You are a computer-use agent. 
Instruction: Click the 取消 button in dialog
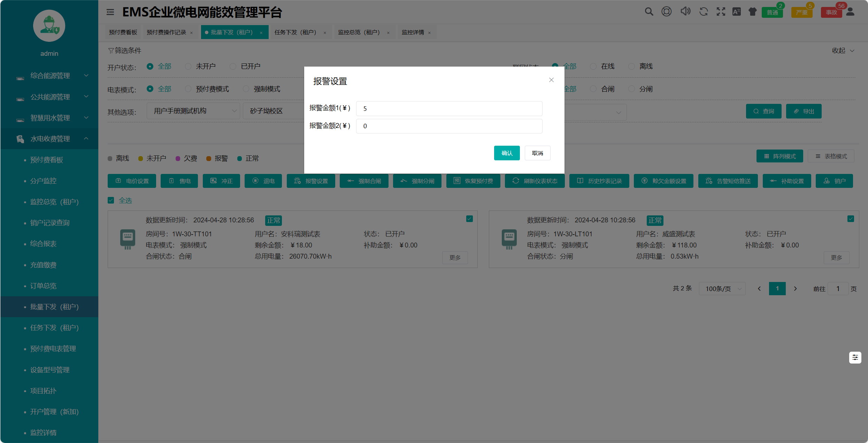[x=537, y=153]
